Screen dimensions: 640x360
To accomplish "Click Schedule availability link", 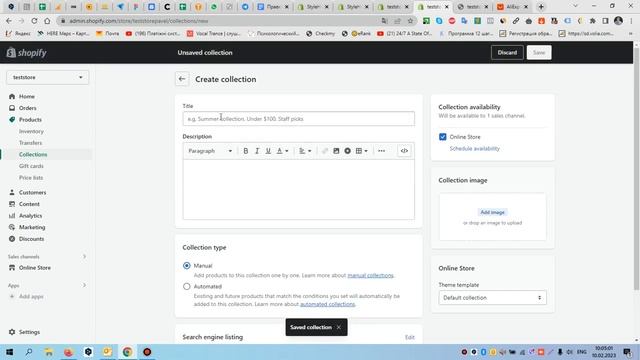I will [x=474, y=149].
